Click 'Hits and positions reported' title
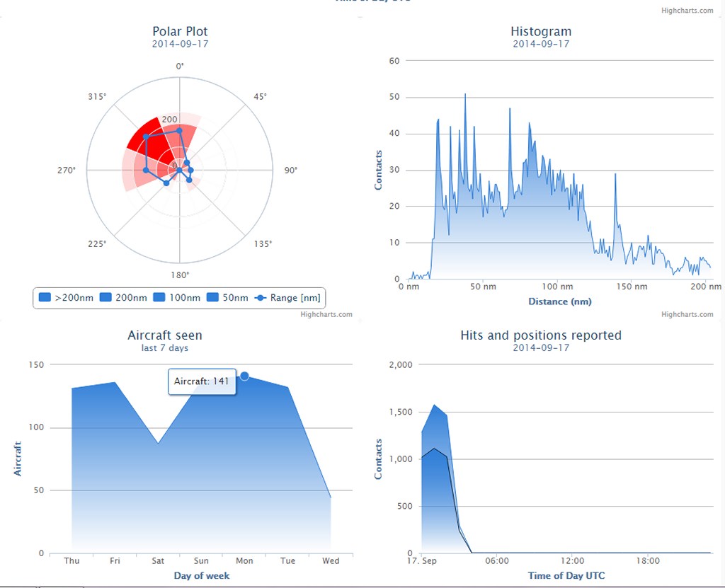Screen dimensions: 725x588 (541, 335)
